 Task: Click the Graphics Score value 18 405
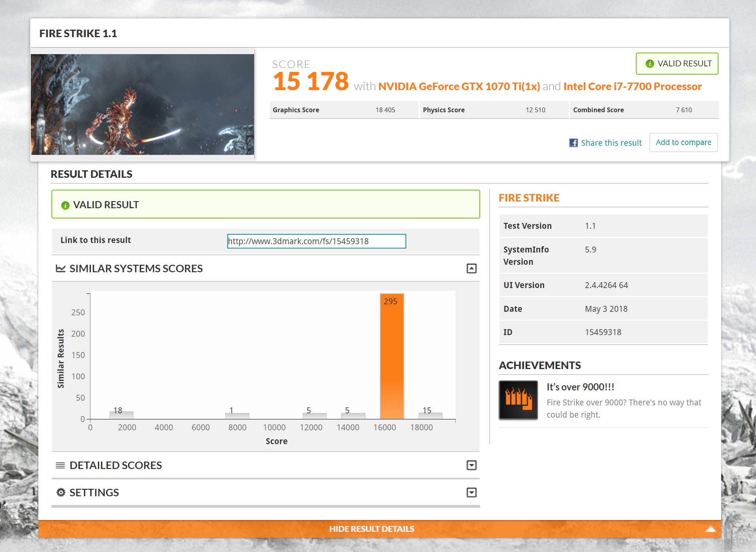click(385, 110)
